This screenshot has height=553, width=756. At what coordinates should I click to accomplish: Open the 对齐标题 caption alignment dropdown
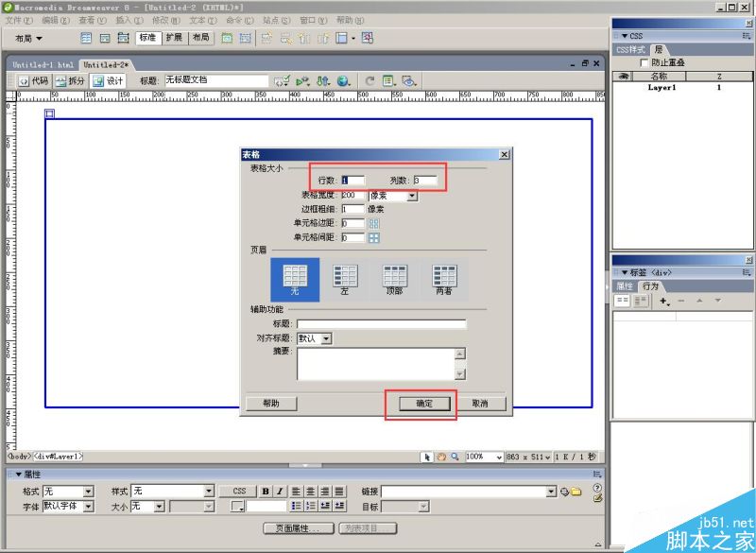(x=326, y=337)
